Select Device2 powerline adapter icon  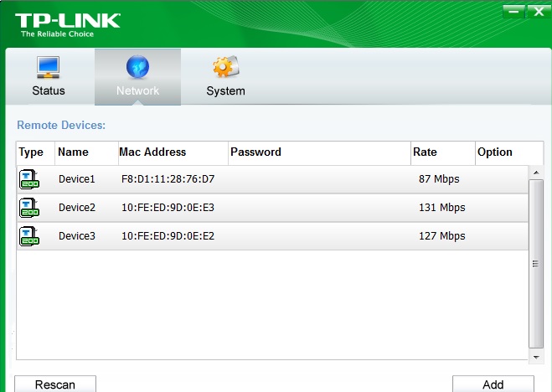click(x=29, y=208)
